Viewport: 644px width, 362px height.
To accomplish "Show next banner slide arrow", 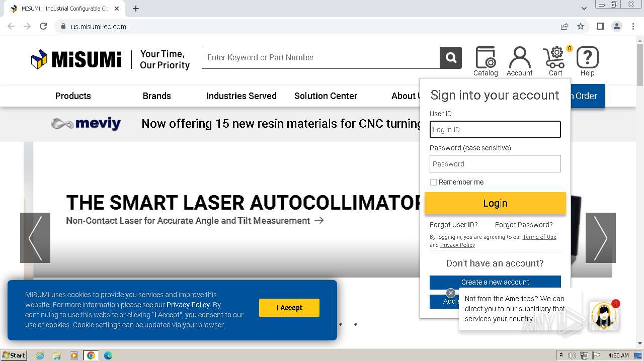I will [601, 238].
